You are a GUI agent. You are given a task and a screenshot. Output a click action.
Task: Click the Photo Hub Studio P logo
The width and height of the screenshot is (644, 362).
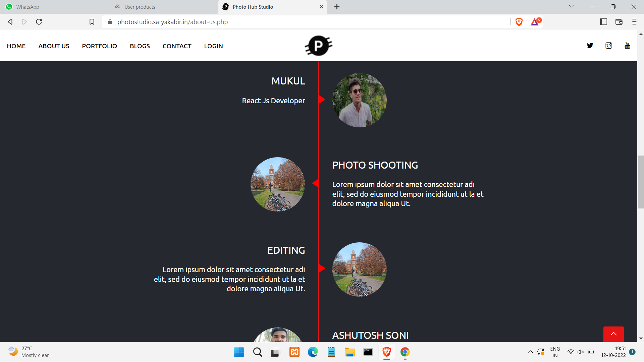(318, 46)
